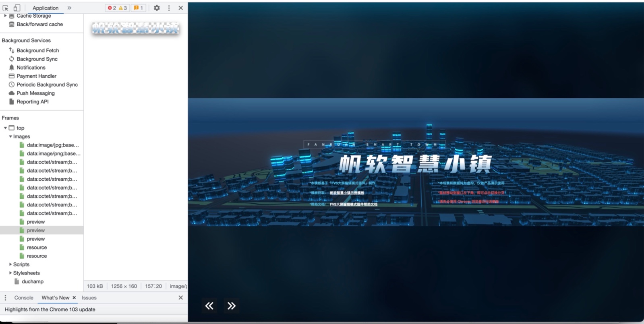644x324 pixels.
Task: Open Periodic Background Sync service
Action: 47,85
